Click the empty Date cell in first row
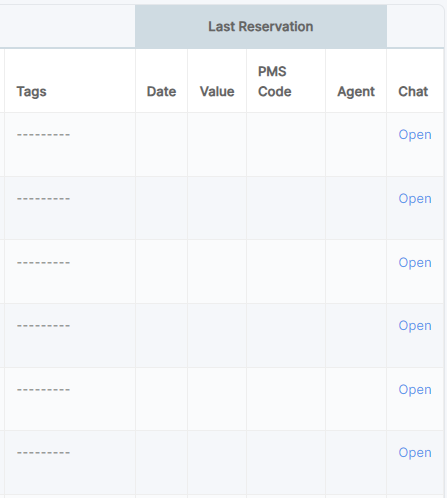 [x=161, y=144]
